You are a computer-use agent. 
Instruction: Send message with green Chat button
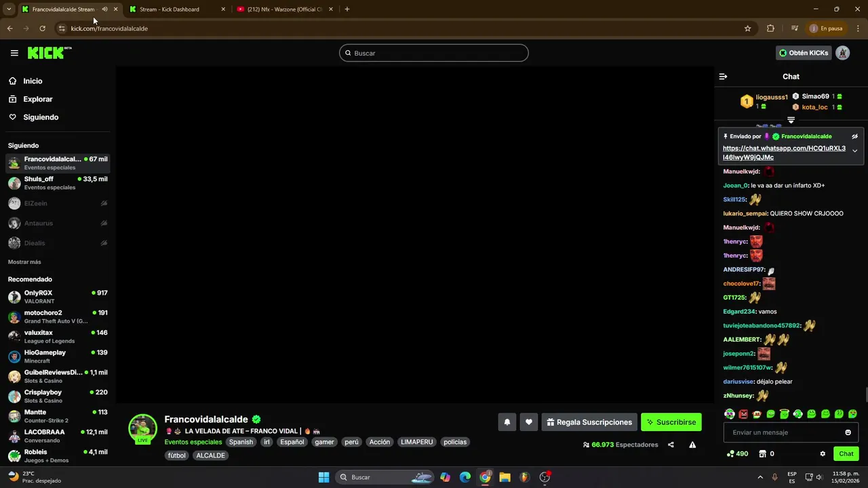[846, 454]
